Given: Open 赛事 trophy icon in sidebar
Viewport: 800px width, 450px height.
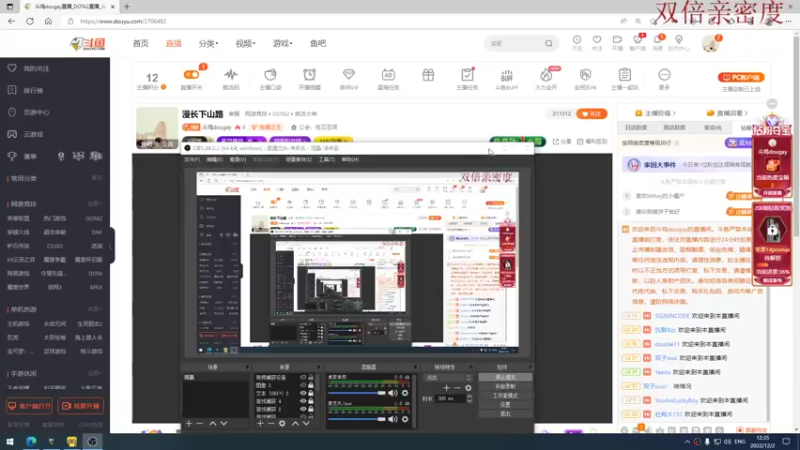Looking at the screenshot, I should pos(12,156).
